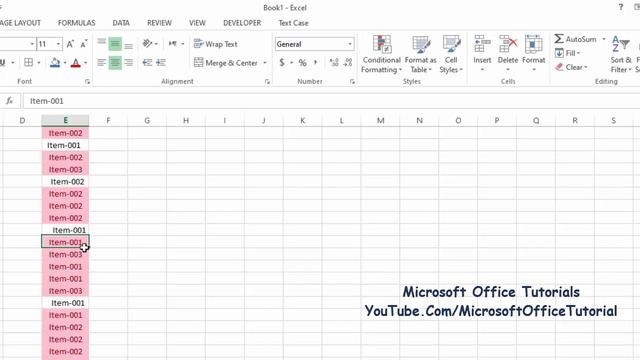This screenshot has width=640, height=360.
Task: Expand the Merge & Center dropdown arrow
Action: tap(264, 63)
